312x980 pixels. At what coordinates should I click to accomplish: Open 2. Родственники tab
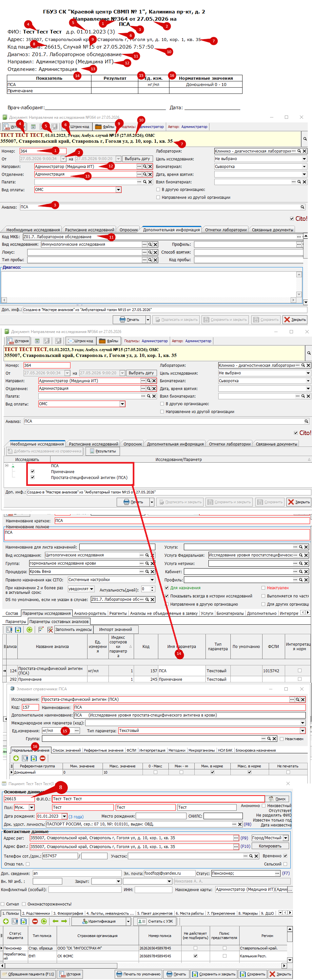[x=36, y=913]
